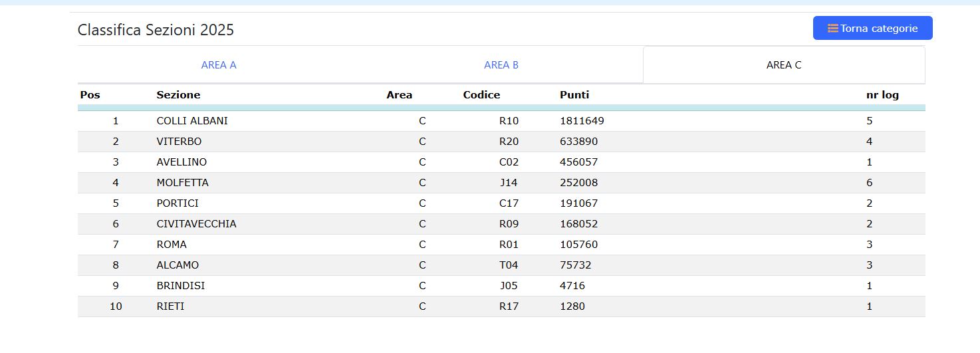Screen dimensions: 980x353
Task: Click the Punti column header
Action: (x=574, y=95)
